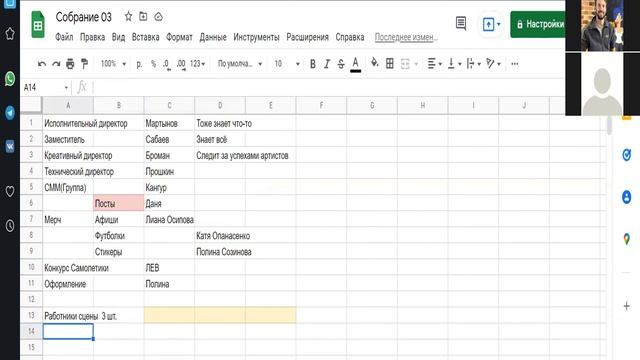Select the select-all corner box

pos(31,105)
